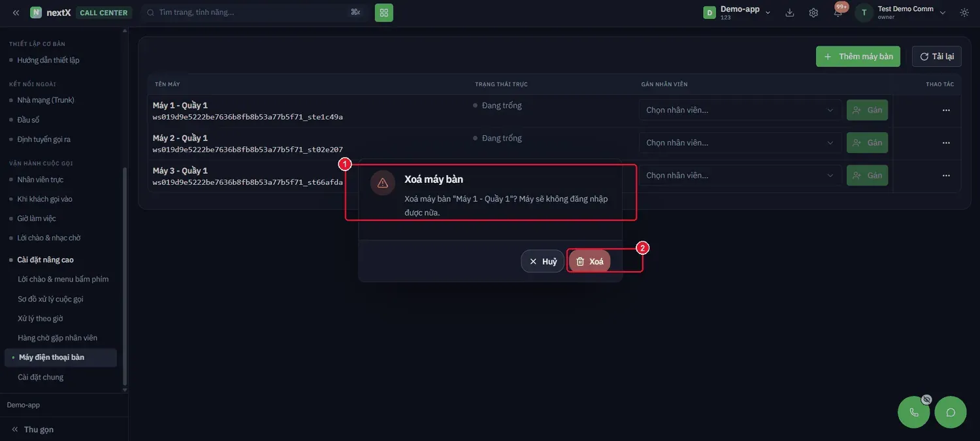Open employee dropdown for Máy 3 - Quầy 1
980x441 pixels.
(x=740, y=175)
